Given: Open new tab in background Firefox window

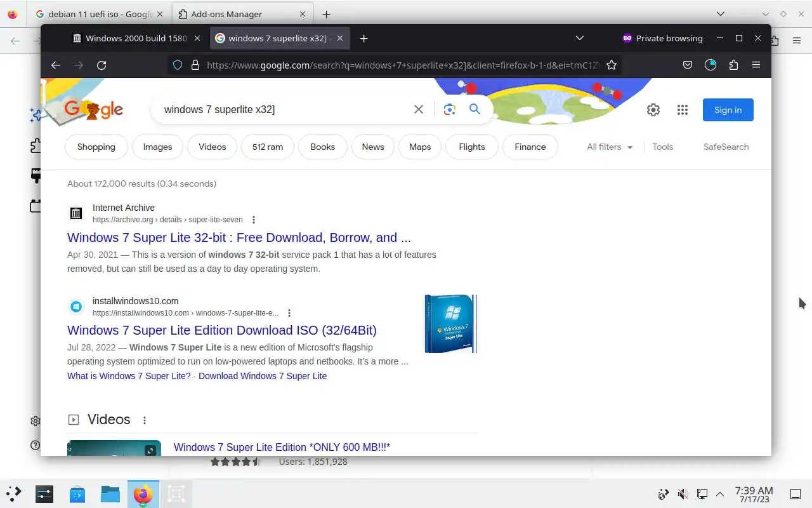Looking at the screenshot, I should (326, 14).
